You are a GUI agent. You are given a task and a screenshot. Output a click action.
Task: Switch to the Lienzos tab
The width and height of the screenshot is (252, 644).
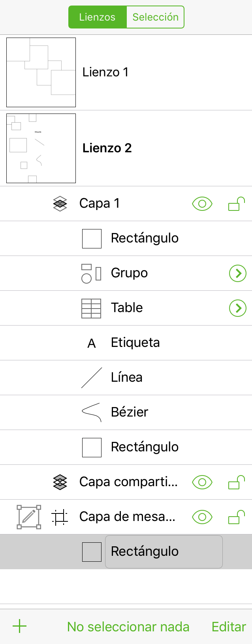click(x=98, y=17)
